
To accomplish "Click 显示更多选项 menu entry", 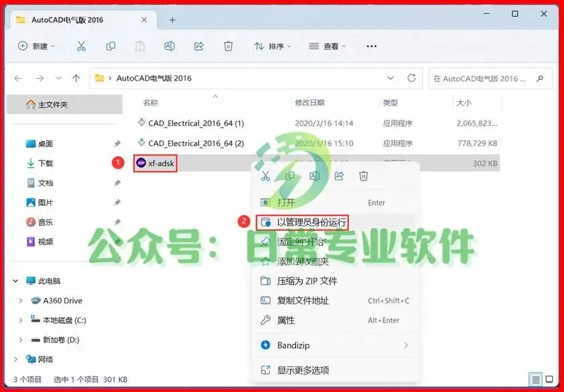I will coord(335,370).
